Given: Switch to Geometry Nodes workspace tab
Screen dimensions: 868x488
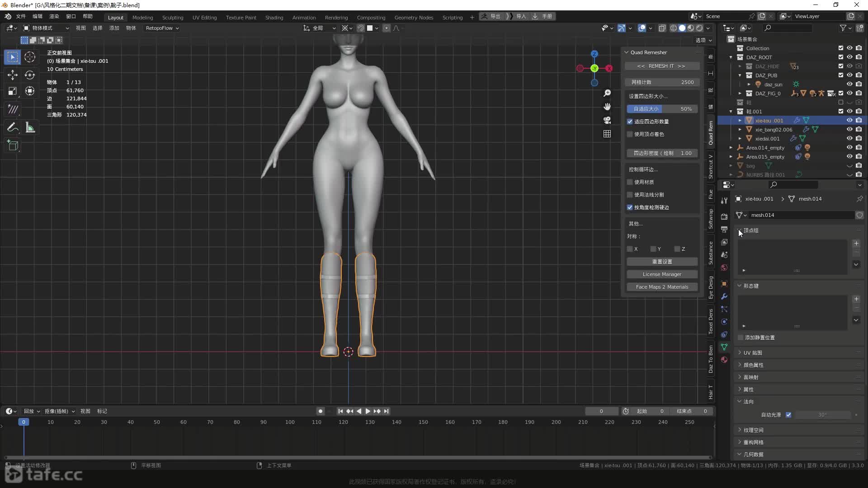Looking at the screenshot, I should pos(414,17).
